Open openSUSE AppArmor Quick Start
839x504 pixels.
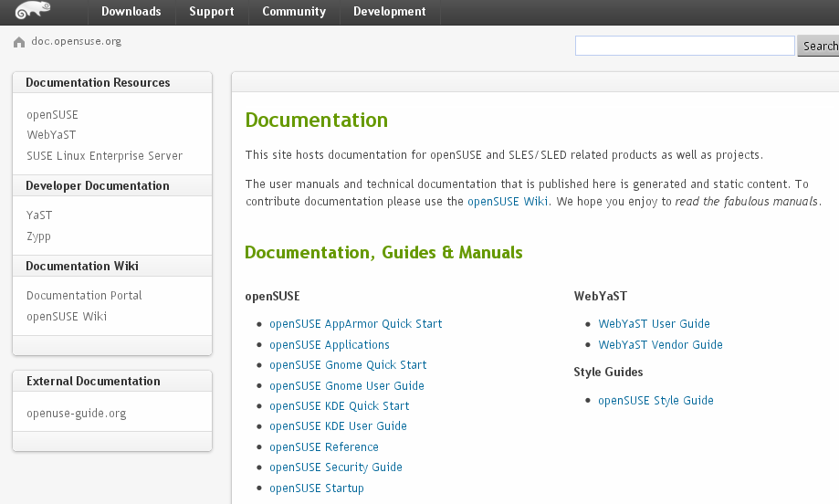pyautogui.click(x=355, y=324)
